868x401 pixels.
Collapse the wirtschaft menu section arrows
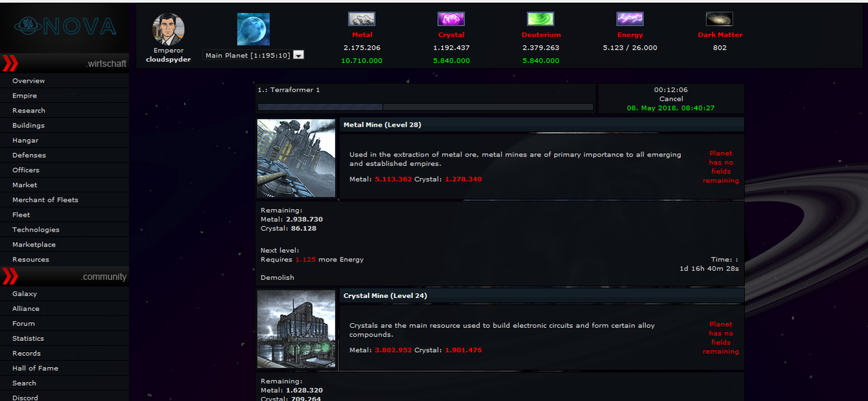[x=10, y=64]
